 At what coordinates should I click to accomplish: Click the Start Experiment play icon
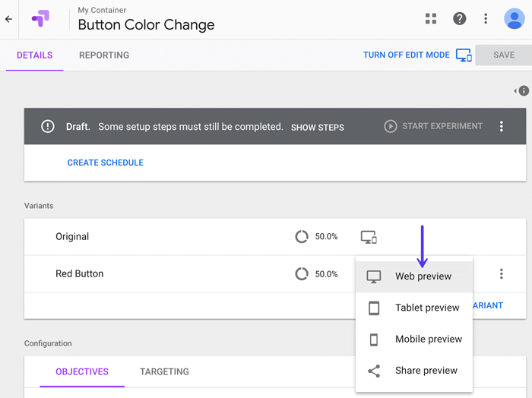tap(391, 126)
